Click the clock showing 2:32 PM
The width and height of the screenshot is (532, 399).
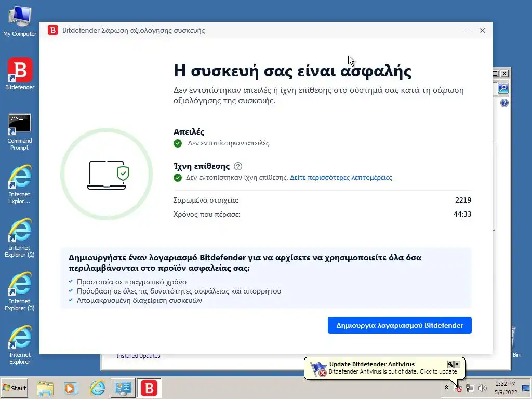point(506,388)
